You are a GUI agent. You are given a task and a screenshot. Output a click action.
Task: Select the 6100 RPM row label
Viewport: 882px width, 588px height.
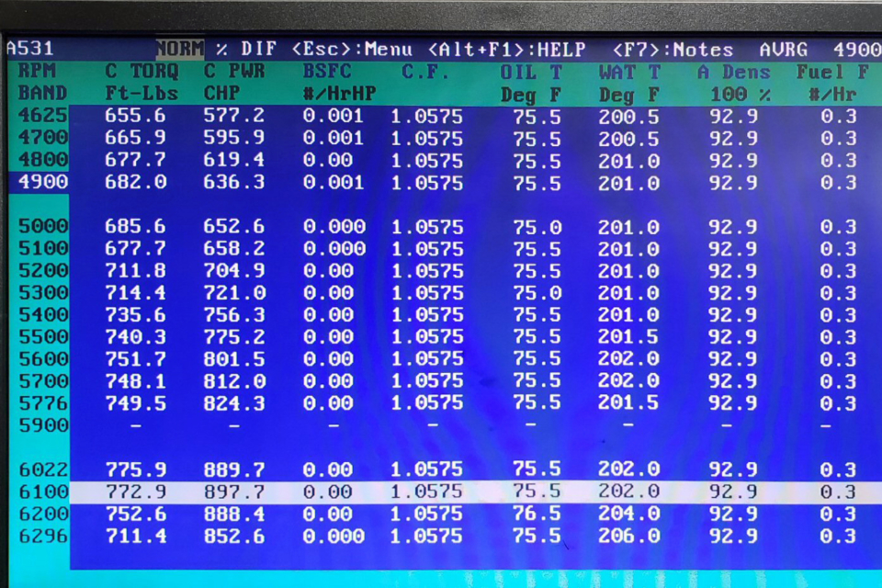click(43, 492)
